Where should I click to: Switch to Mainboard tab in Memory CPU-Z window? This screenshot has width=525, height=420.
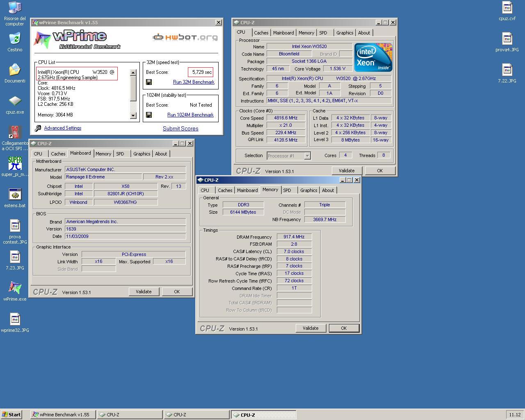(x=247, y=190)
